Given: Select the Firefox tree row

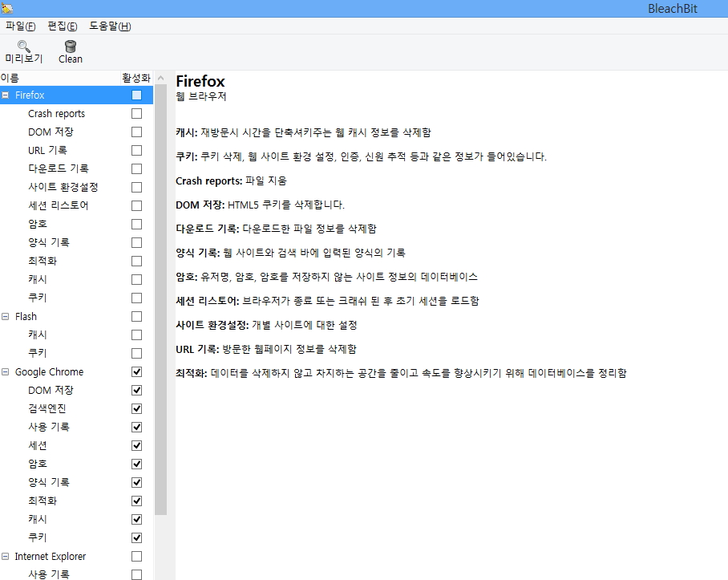Looking at the screenshot, I should tap(77, 95).
